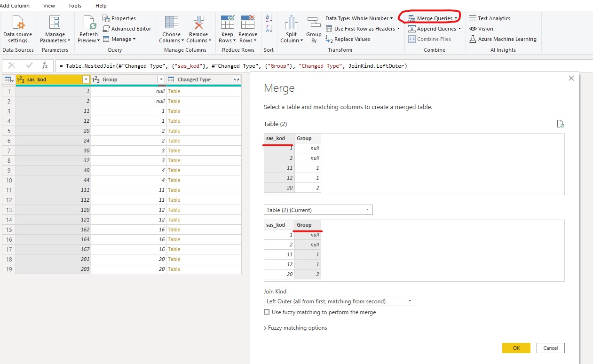
Task: Switch to the Tools tab
Action: click(75, 6)
